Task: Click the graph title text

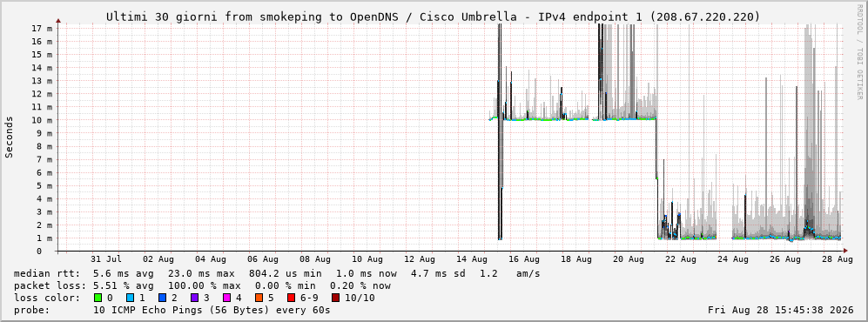Action: pos(434,17)
